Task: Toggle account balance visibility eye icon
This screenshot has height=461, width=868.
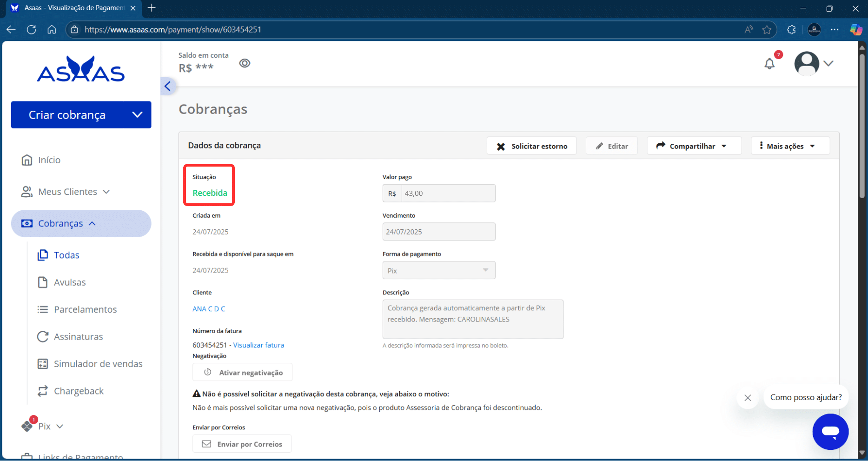Action: tap(245, 63)
